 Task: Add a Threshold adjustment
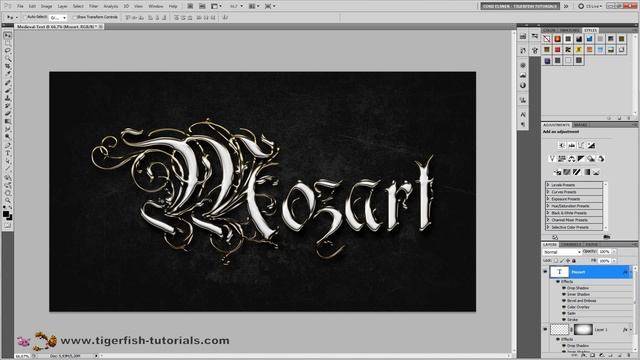tap(576, 172)
